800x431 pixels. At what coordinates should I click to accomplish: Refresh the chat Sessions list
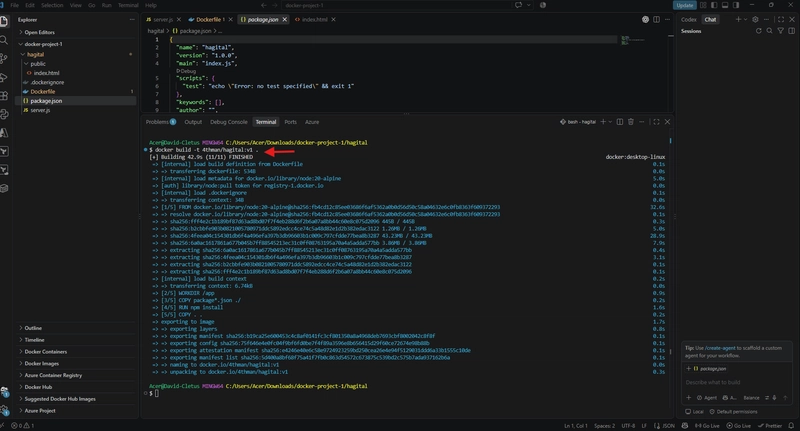759,31
